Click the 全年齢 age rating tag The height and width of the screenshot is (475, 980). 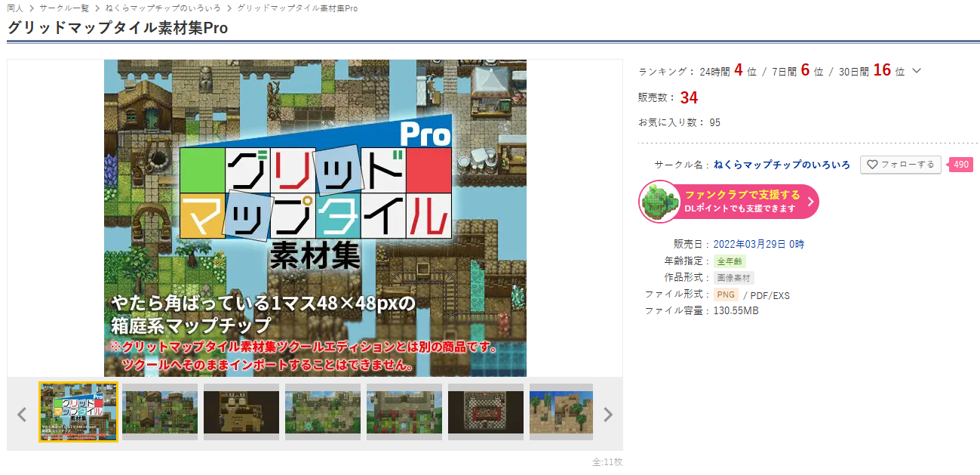tap(730, 261)
